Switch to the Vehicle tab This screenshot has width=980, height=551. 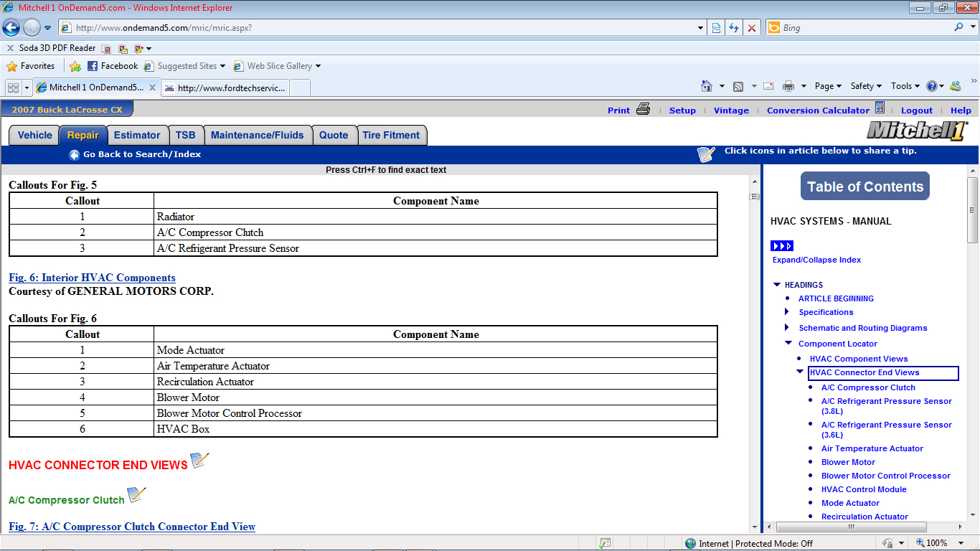(34, 135)
